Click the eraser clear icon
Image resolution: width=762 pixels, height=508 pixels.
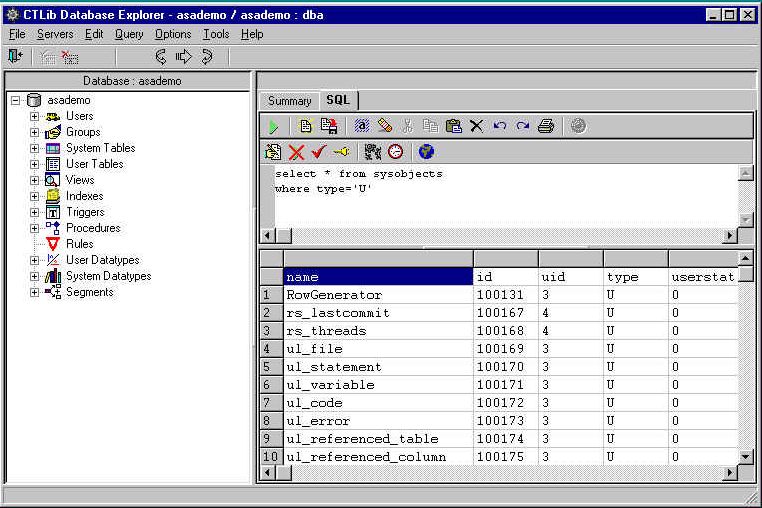pos(384,126)
